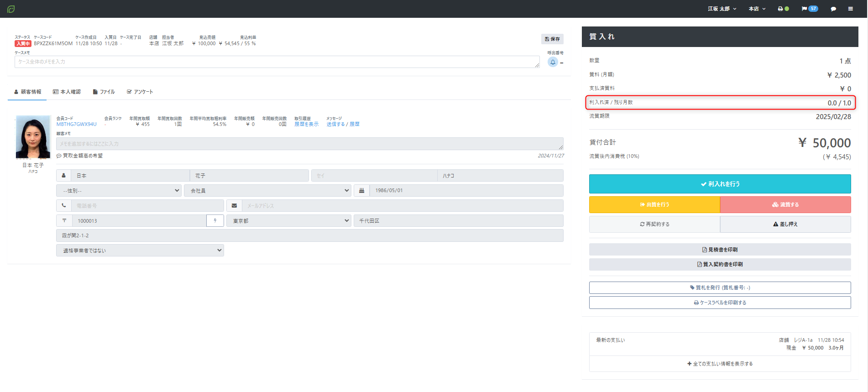Switch to the アンケート tab
This screenshot has height=392, width=868.
coord(140,92)
